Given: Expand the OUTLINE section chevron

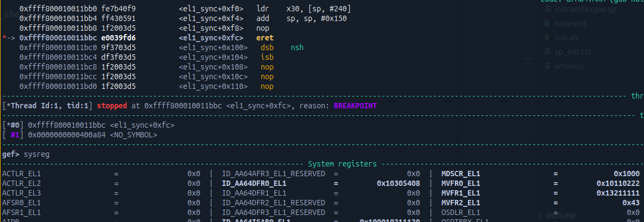Looking at the screenshot, I should (539, 216).
